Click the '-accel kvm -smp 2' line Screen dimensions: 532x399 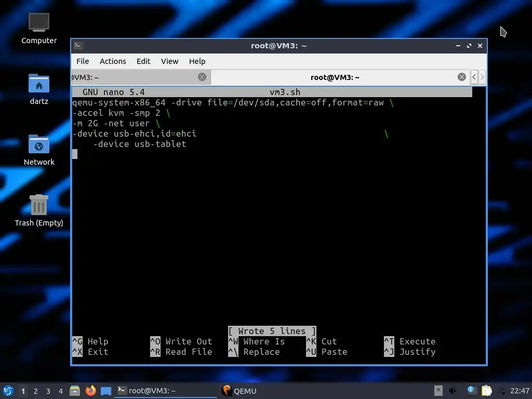[x=121, y=113]
